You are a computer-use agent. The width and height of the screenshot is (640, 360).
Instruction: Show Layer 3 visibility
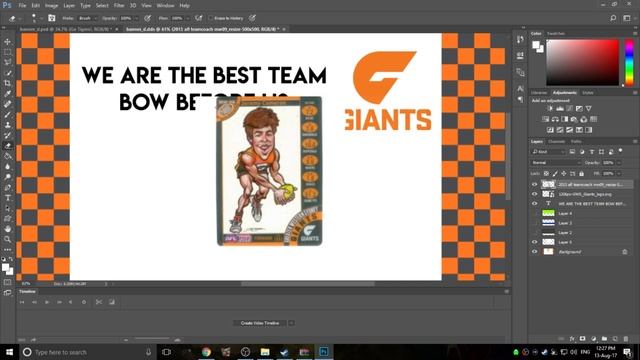point(534,223)
